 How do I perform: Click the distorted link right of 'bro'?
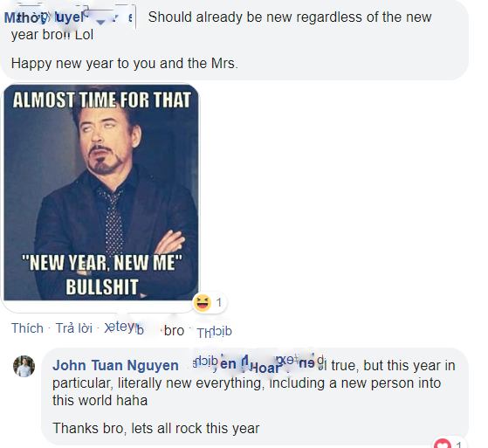[x=214, y=332]
